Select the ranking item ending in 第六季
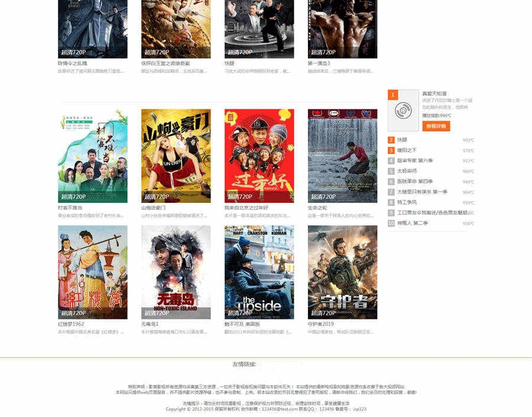Screen dimensions: 532x417 [x=415, y=161]
